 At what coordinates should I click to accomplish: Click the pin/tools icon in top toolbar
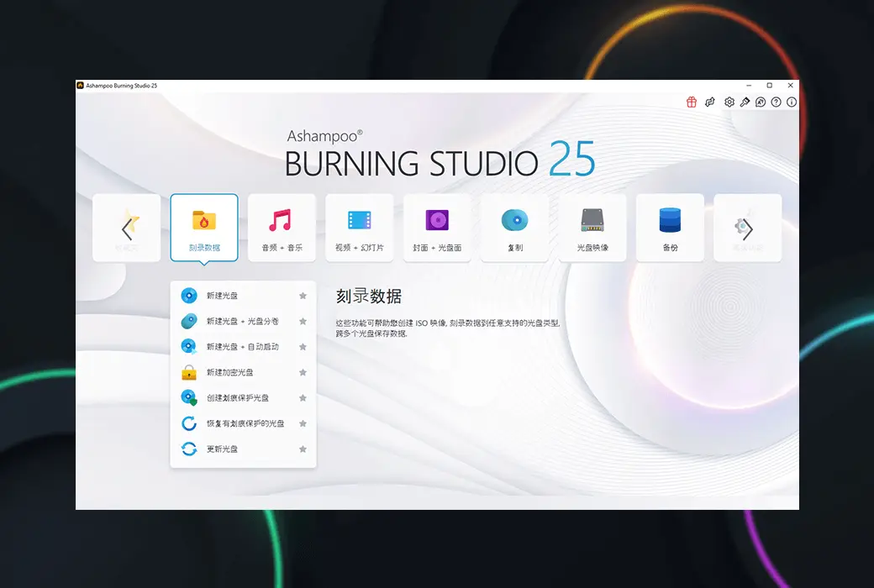point(745,102)
